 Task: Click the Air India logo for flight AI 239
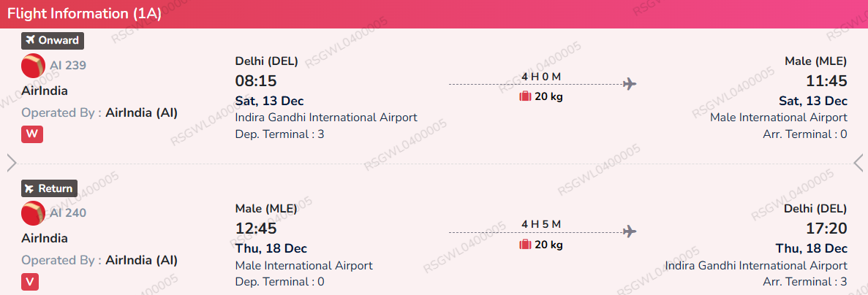tap(34, 66)
